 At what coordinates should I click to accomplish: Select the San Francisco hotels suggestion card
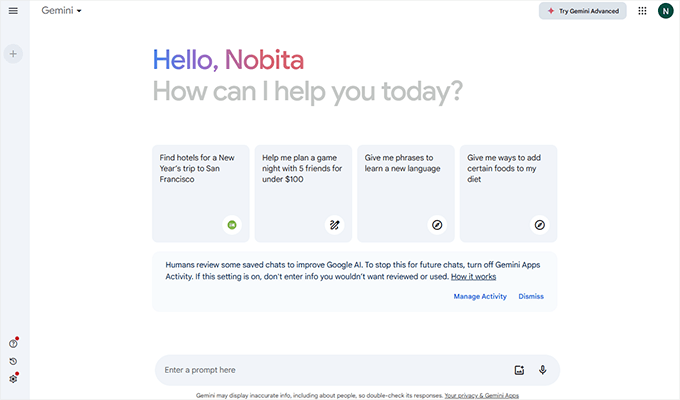(201, 193)
